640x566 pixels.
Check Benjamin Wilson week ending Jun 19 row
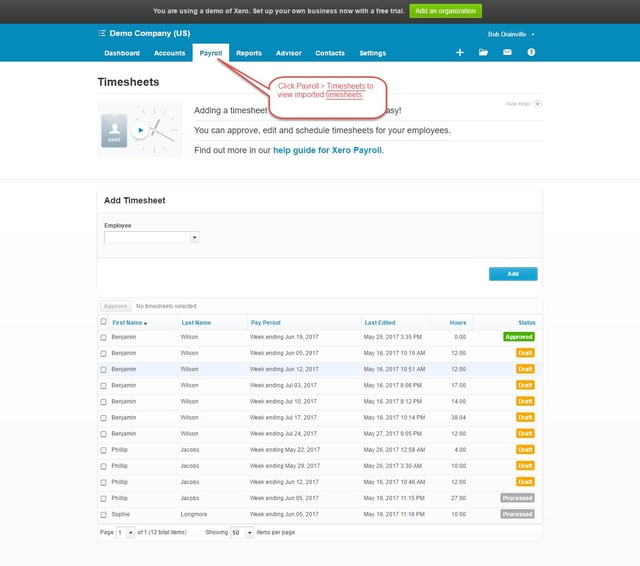[x=103, y=337]
